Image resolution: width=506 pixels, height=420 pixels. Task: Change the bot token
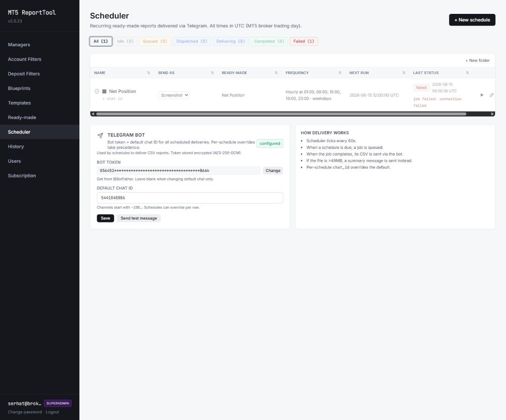point(273,171)
